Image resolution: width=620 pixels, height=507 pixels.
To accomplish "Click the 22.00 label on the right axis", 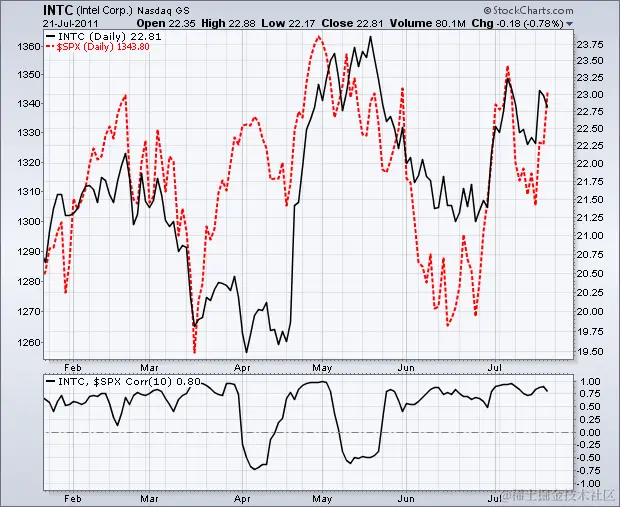I will tap(590, 163).
